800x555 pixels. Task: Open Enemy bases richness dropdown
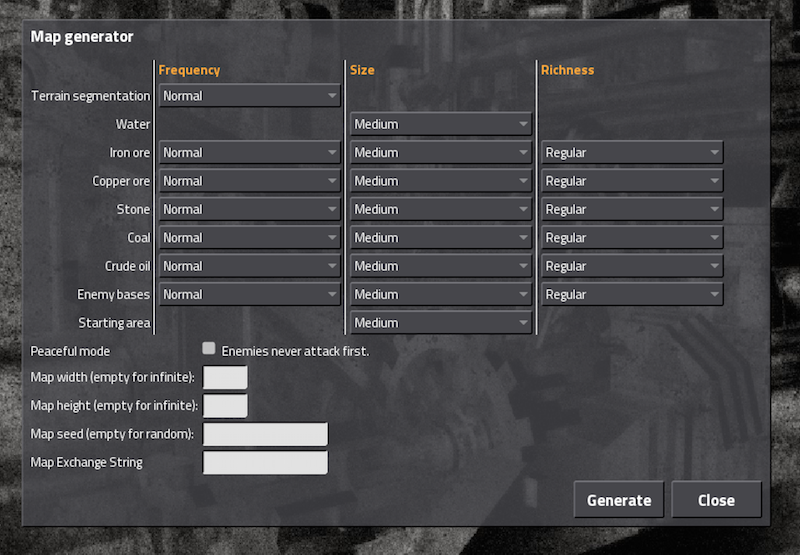coord(632,294)
